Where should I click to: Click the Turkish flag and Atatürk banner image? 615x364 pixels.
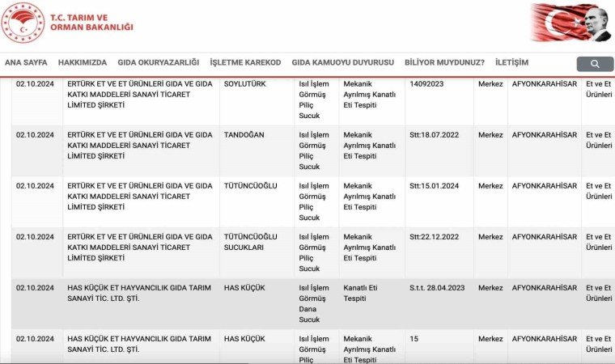pos(571,23)
